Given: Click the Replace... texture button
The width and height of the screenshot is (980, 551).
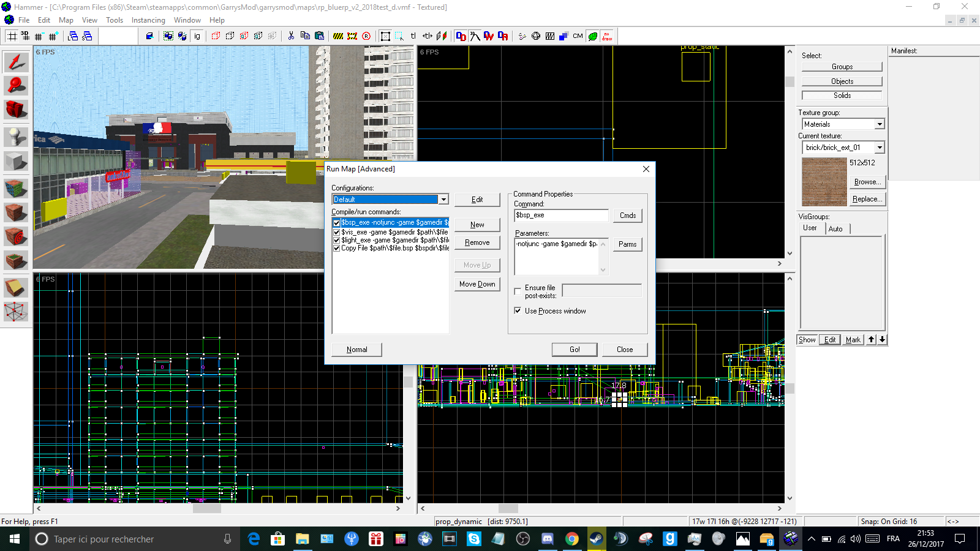Looking at the screenshot, I should click(867, 199).
